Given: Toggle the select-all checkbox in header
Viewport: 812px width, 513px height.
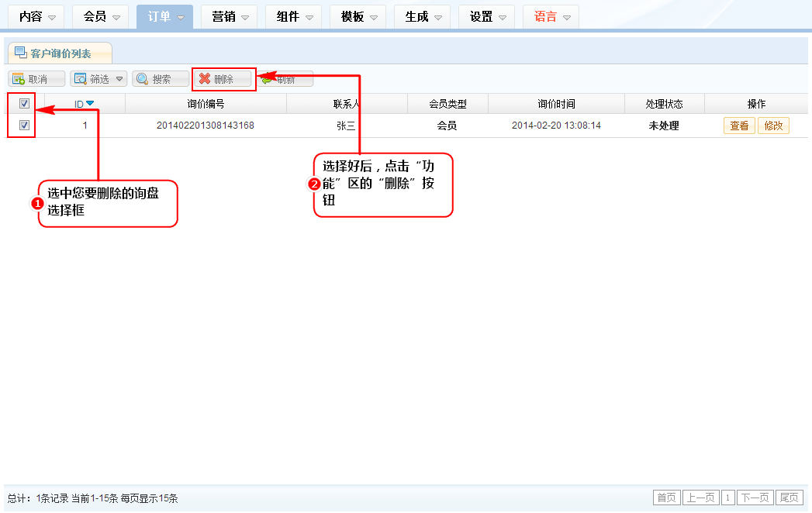Looking at the screenshot, I should coord(24,104).
